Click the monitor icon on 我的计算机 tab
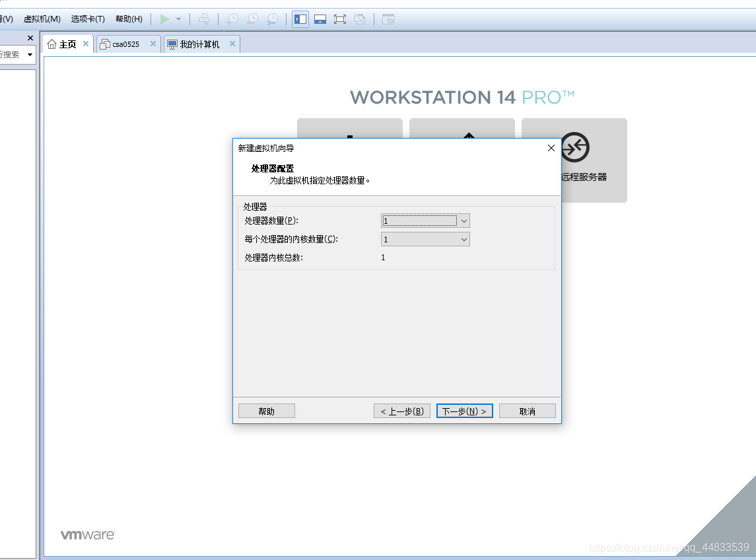 coord(172,44)
